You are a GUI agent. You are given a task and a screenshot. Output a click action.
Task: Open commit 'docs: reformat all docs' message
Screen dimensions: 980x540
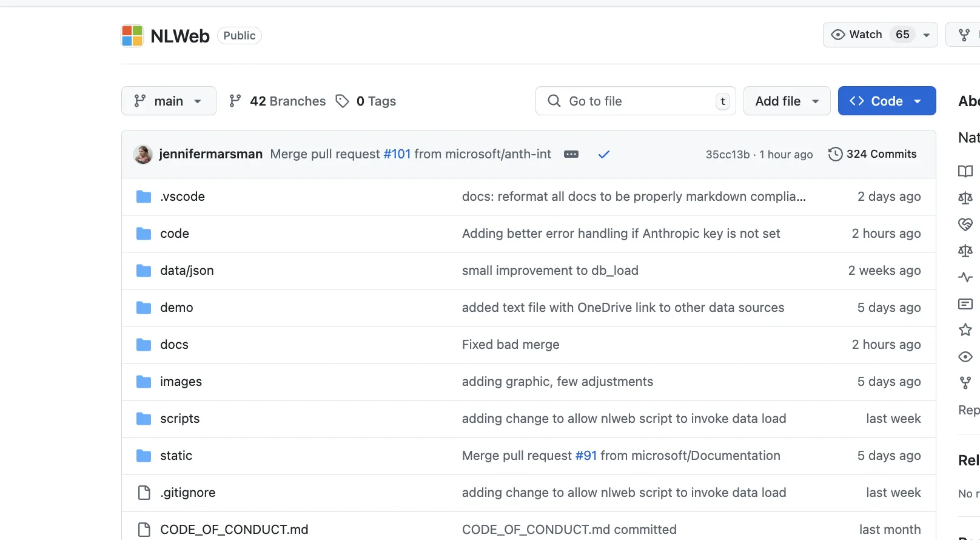[634, 197]
